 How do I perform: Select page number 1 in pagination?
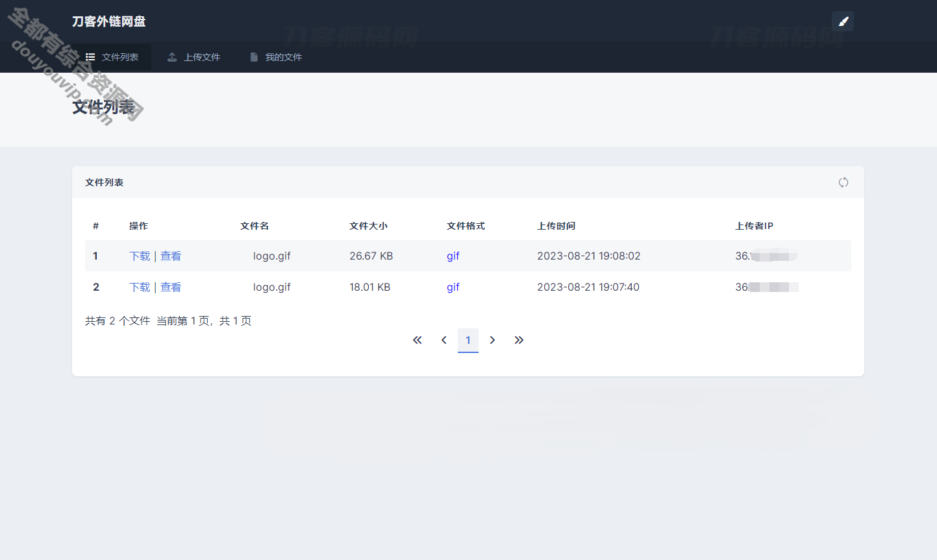[468, 340]
